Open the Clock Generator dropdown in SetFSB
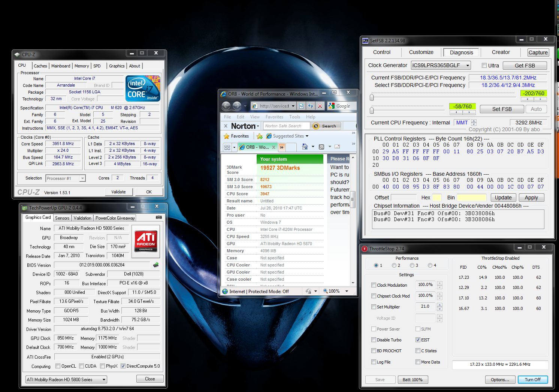The height and width of the screenshot is (392, 559). 468,66
